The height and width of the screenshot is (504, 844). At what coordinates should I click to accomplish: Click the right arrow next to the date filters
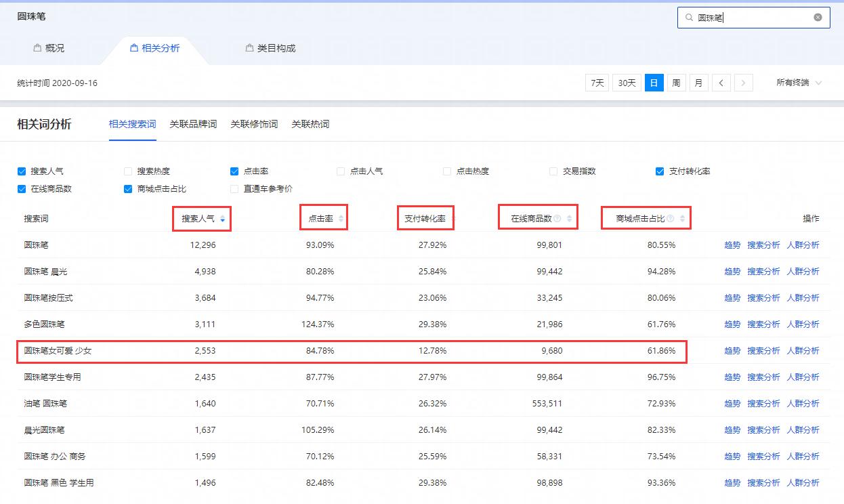point(743,82)
